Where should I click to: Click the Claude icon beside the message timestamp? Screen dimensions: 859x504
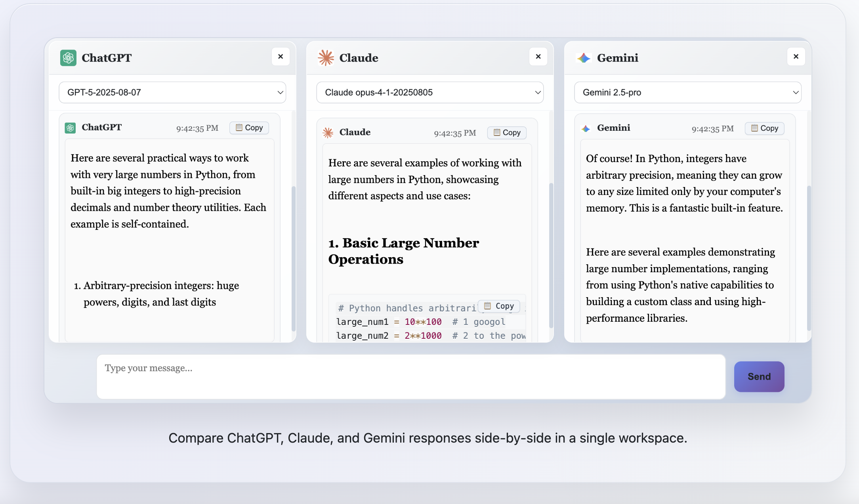(x=328, y=132)
